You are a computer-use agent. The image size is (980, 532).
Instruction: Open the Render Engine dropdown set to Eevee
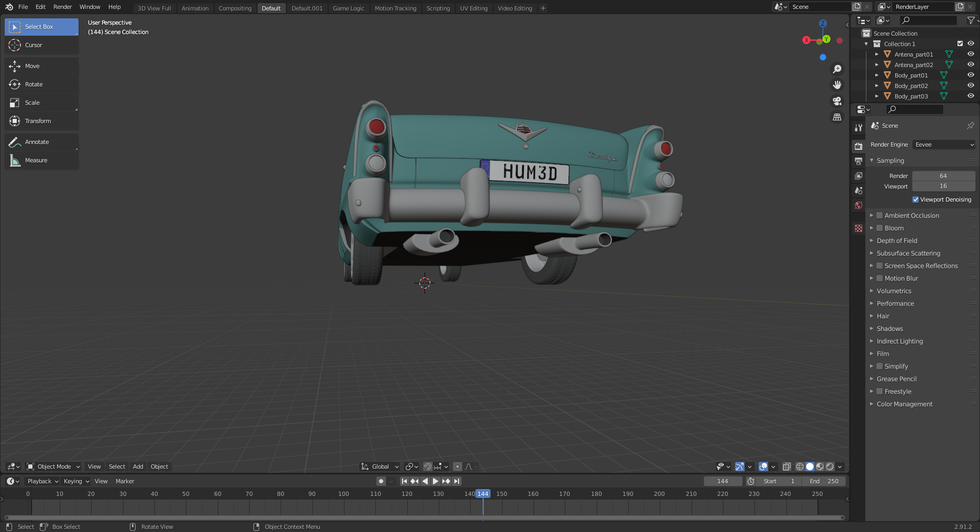[x=943, y=145]
